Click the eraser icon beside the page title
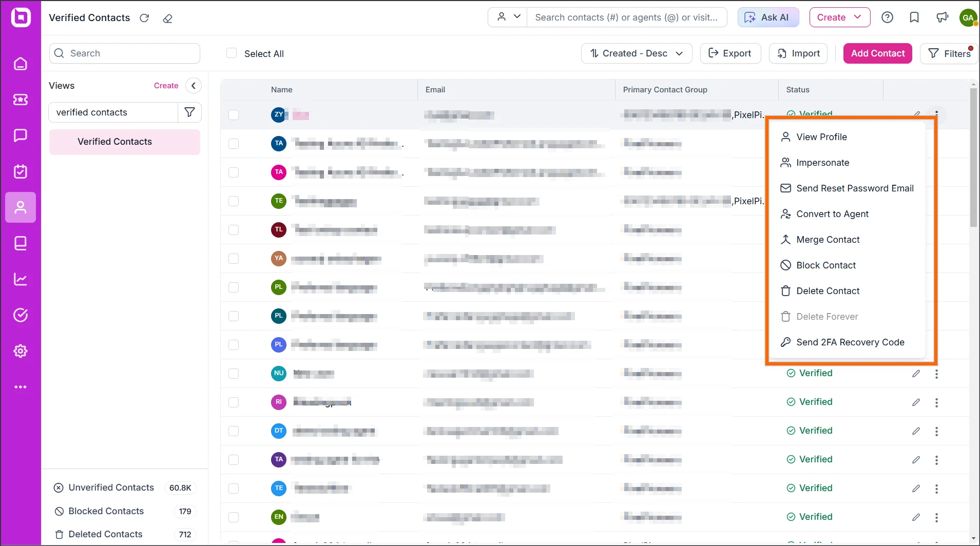The height and width of the screenshot is (546, 980). (x=167, y=18)
